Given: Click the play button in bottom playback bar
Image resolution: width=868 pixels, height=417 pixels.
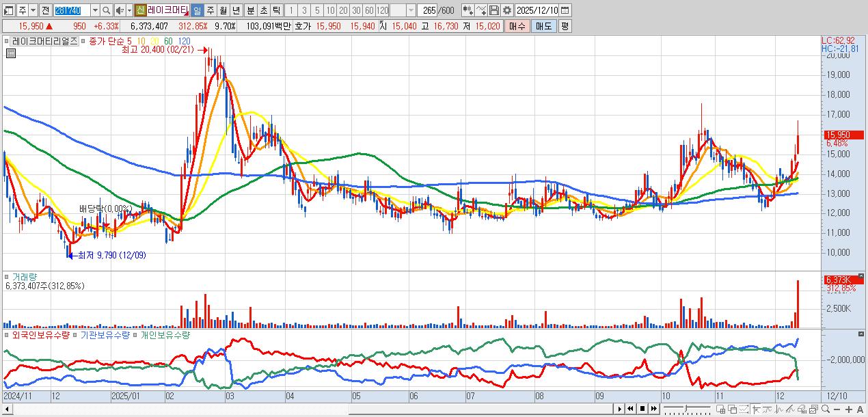Looking at the screenshot, I should point(620,409).
